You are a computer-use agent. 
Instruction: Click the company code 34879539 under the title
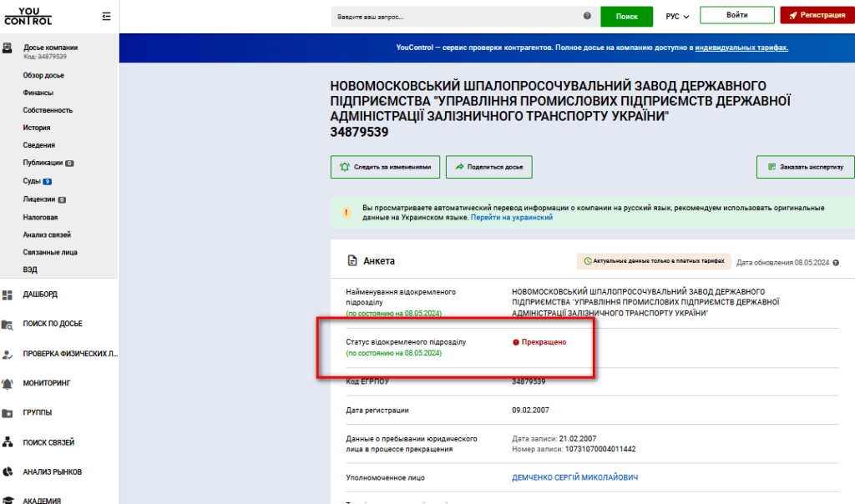tap(359, 133)
